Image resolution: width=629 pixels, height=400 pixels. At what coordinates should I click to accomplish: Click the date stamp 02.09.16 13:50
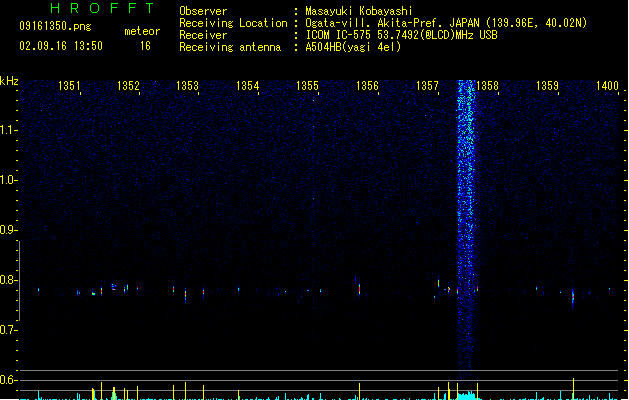point(61,46)
